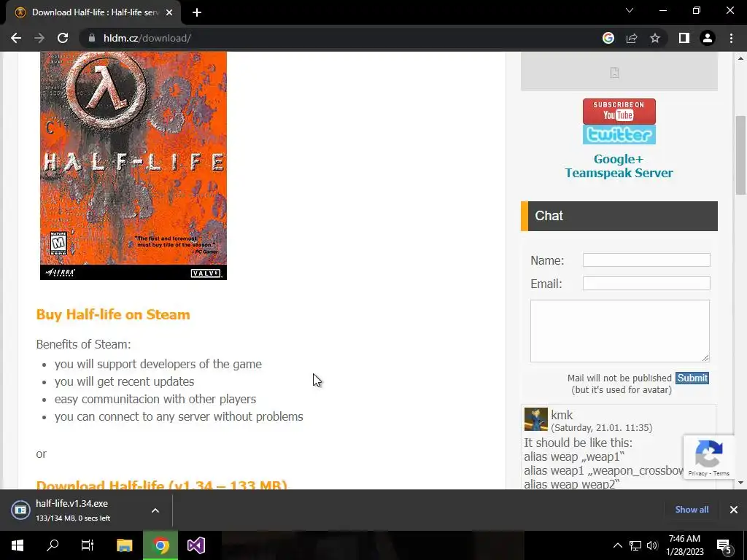Share this page via the share icon

tap(632, 38)
